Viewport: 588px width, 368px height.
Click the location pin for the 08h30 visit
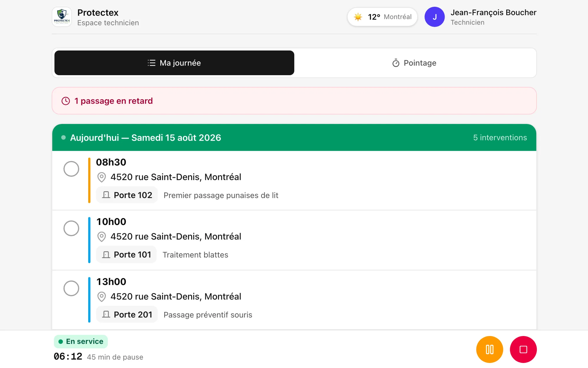tap(101, 177)
